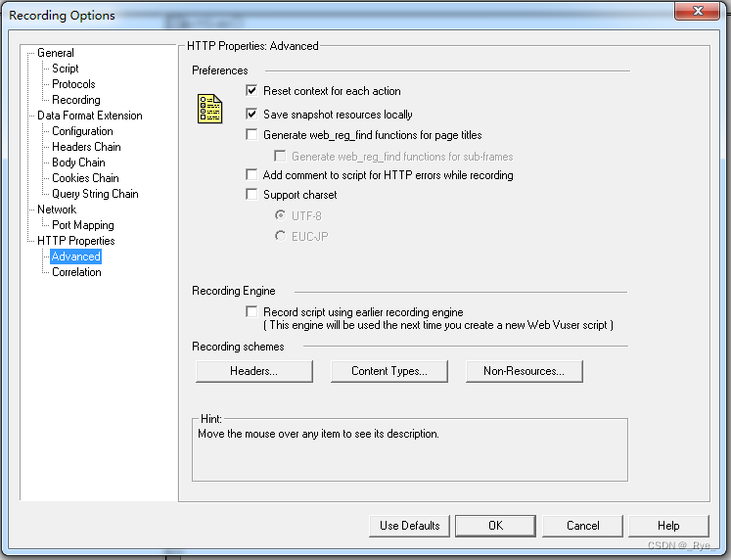Select the UTF-8 radio button

(x=280, y=215)
